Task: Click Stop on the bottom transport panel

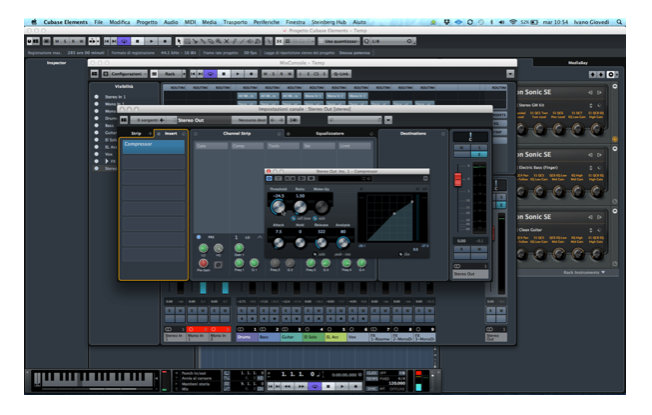Action: 328,386
